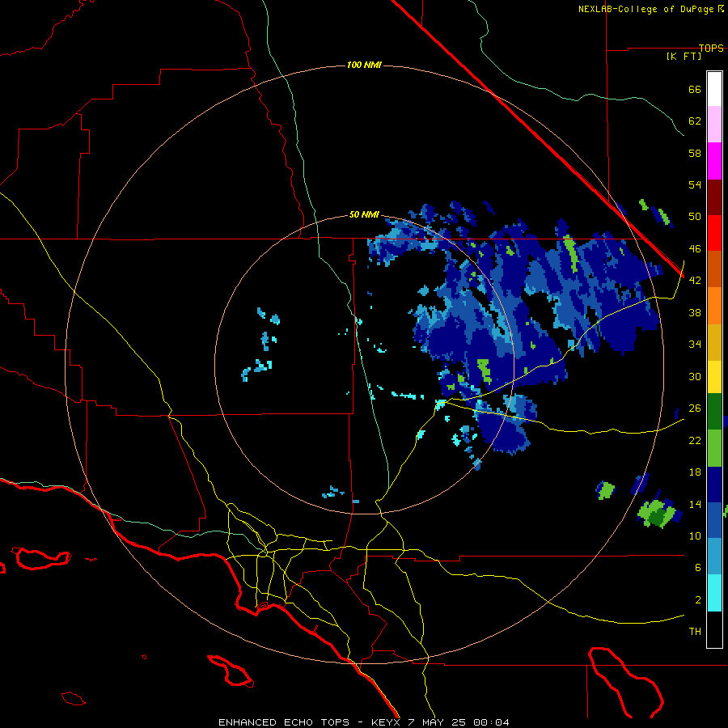Image resolution: width=728 pixels, height=728 pixels.
Task: Click the "TOPS" legend title
Action: click(x=711, y=48)
